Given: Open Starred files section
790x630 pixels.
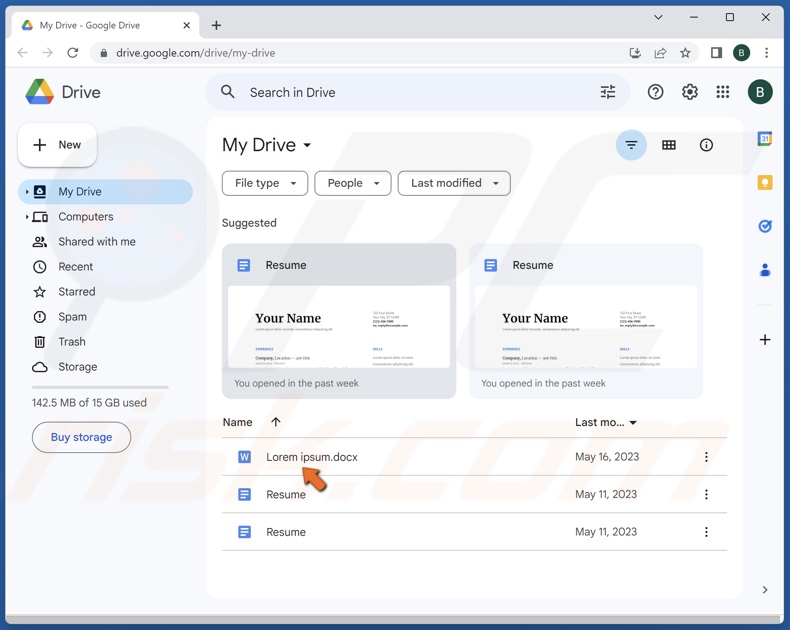Looking at the screenshot, I should click(x=77, y=292).
